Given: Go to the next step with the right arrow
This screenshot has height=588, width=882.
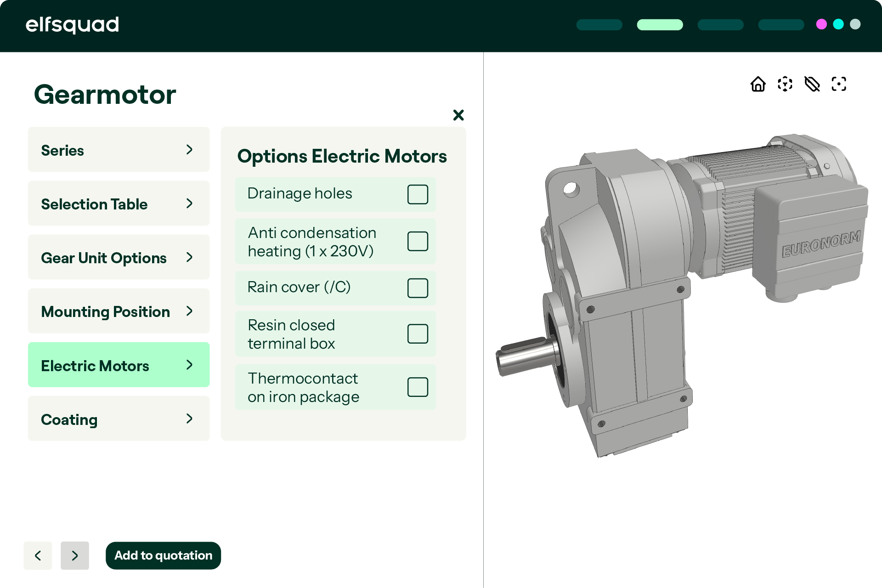Looking at the screenshot, I should (75, 555).
